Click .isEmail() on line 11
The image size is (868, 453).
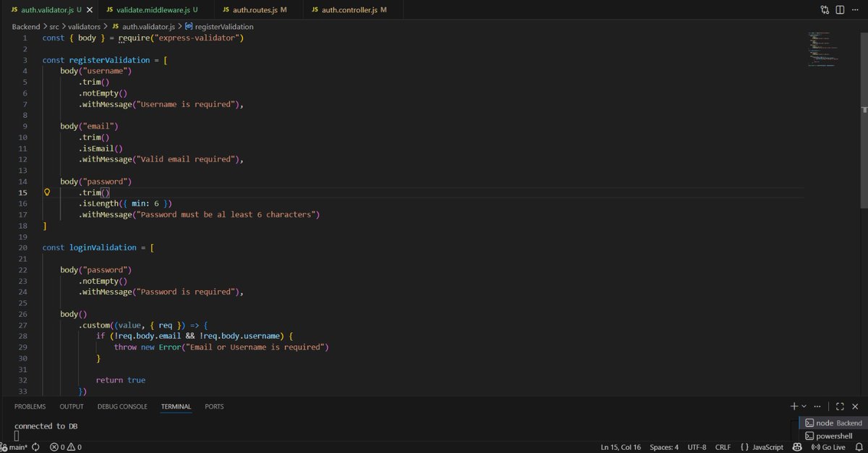pos(101,148)
